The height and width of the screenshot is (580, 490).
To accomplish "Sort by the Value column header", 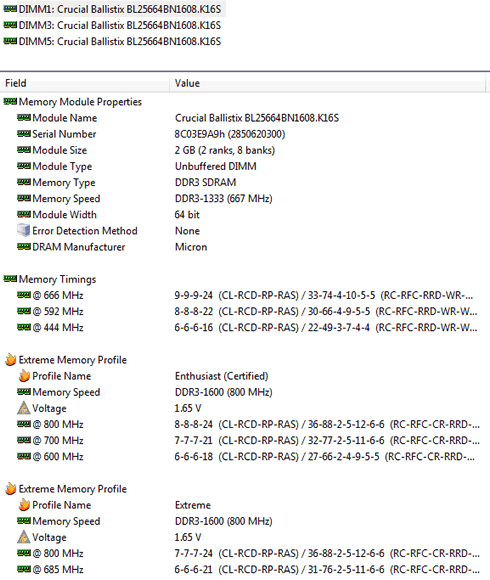I will (328, 83).
